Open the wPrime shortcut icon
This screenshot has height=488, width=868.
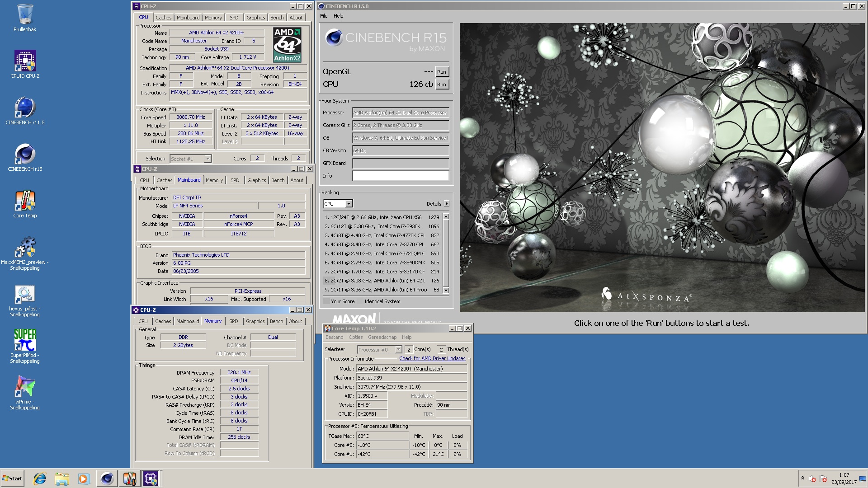[x=25, y=393]
